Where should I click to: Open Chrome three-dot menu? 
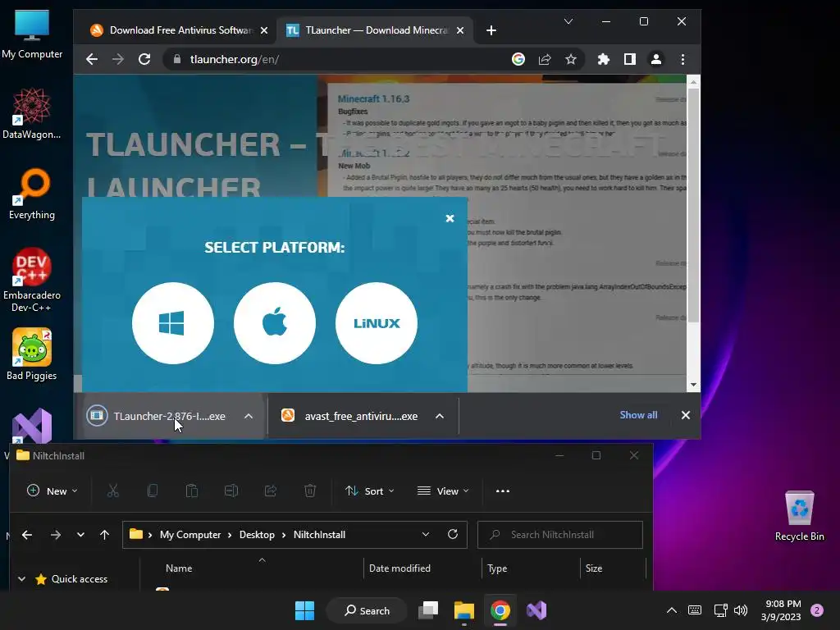682,59
